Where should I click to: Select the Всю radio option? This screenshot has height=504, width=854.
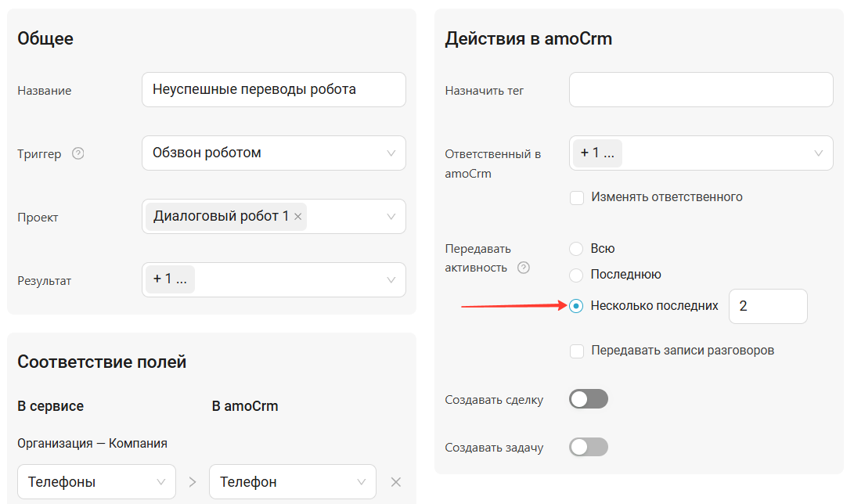tap(576, 249)
